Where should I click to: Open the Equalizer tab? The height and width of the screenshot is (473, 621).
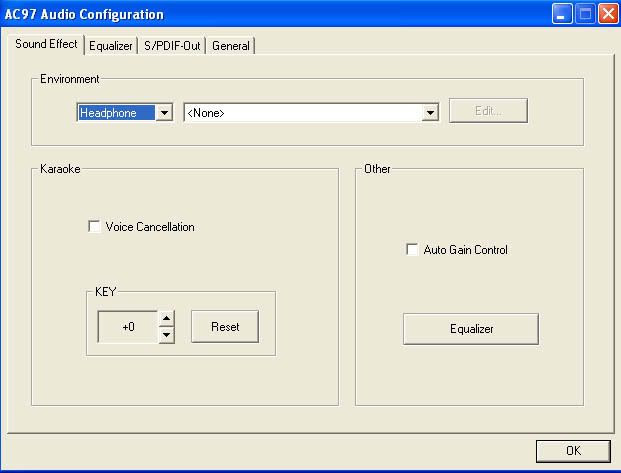pos(110,46)
